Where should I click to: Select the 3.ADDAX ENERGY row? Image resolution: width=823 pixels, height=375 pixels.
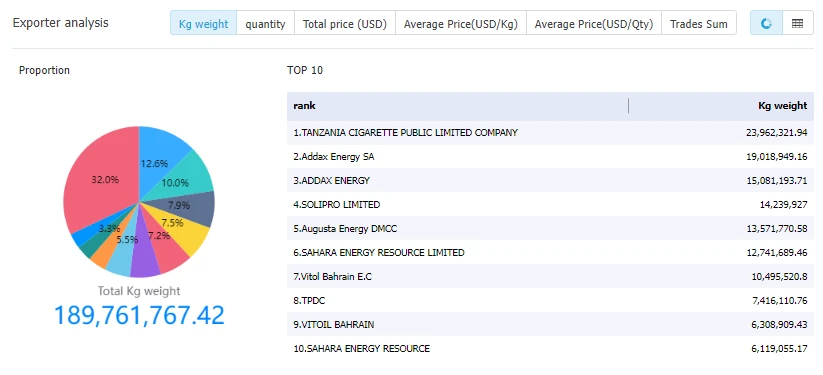click(x=550, y=181)
